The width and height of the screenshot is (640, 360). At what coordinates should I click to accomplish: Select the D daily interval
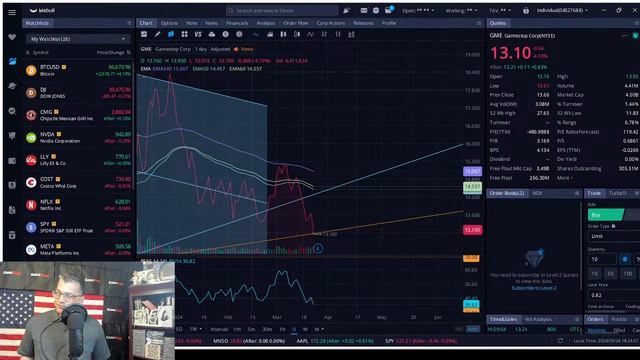point(294,329)
